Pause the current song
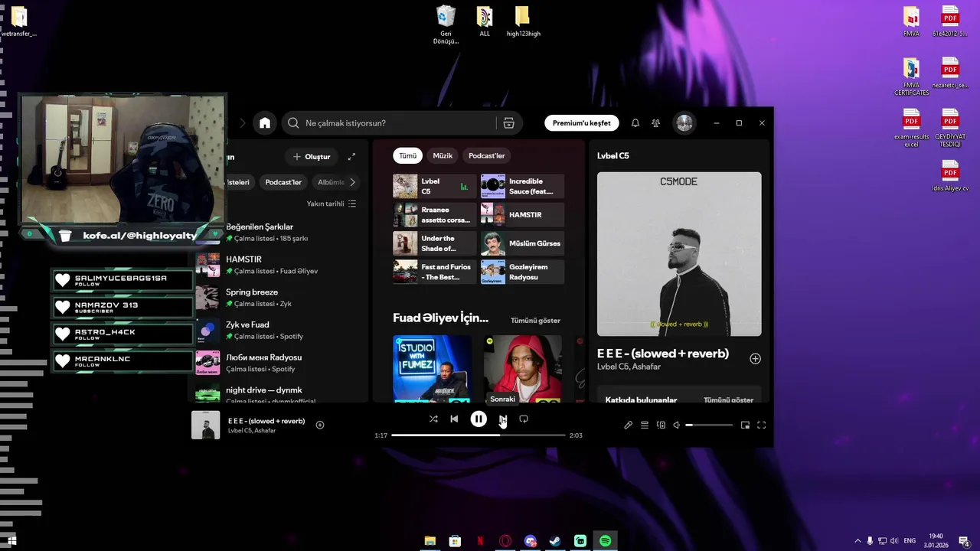The width and height of the screenshot is (980, 551). (479, 419)
